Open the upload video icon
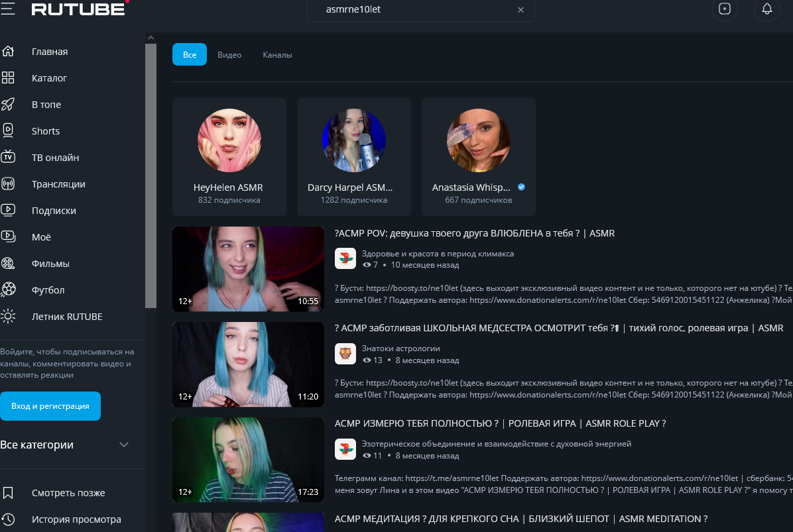The height and width of the screenshot is (532, 793). (724, 9)
